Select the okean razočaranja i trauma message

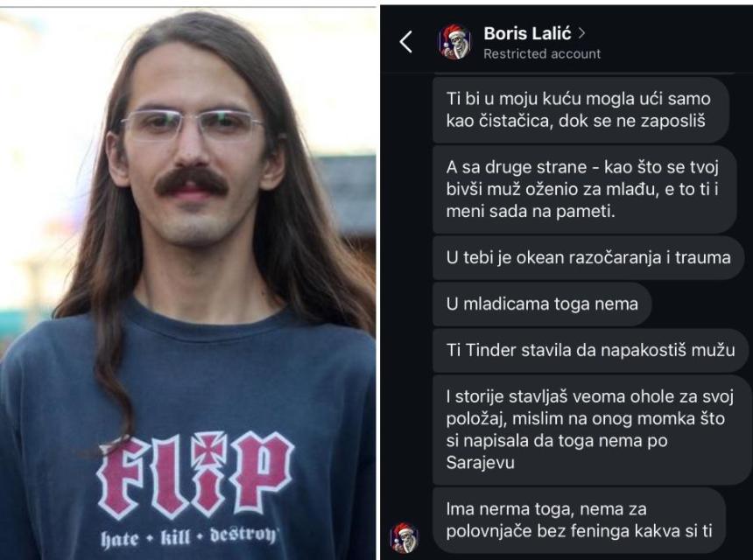[588, 257]
